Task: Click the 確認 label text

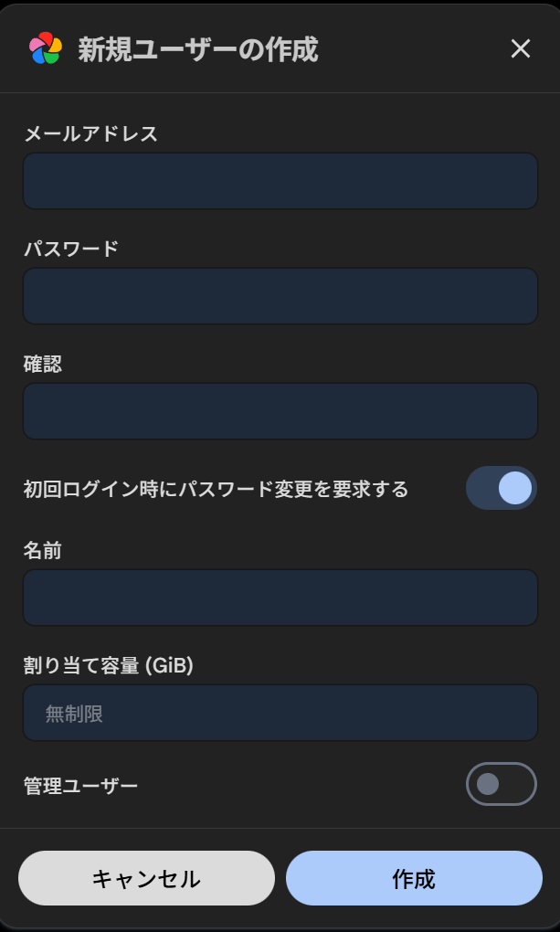Action: click(43, 364)
